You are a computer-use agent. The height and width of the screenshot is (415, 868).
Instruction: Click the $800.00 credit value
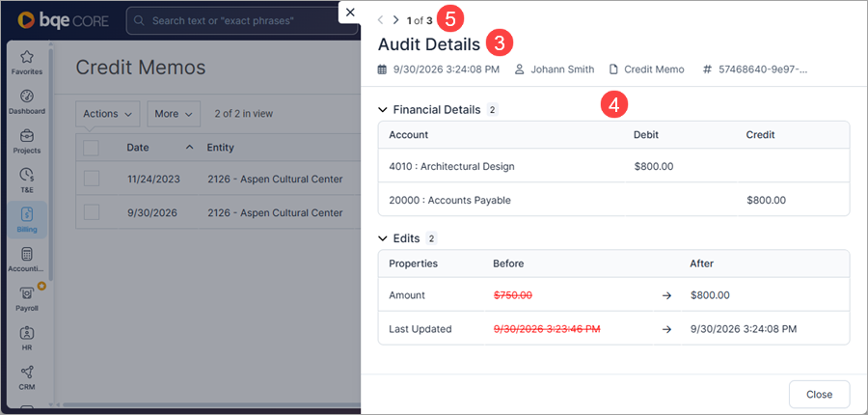[766, 200]
